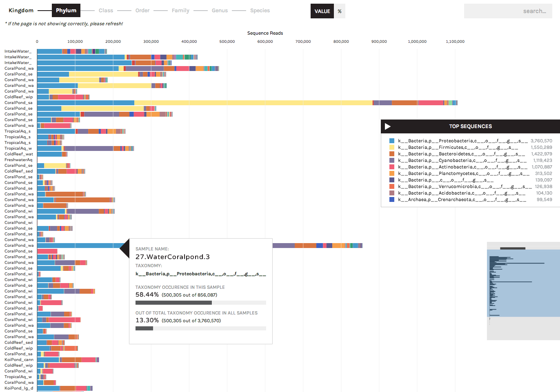Select the VALUE display mode
The width and height of the screenshot is (560, 392).
322,11
